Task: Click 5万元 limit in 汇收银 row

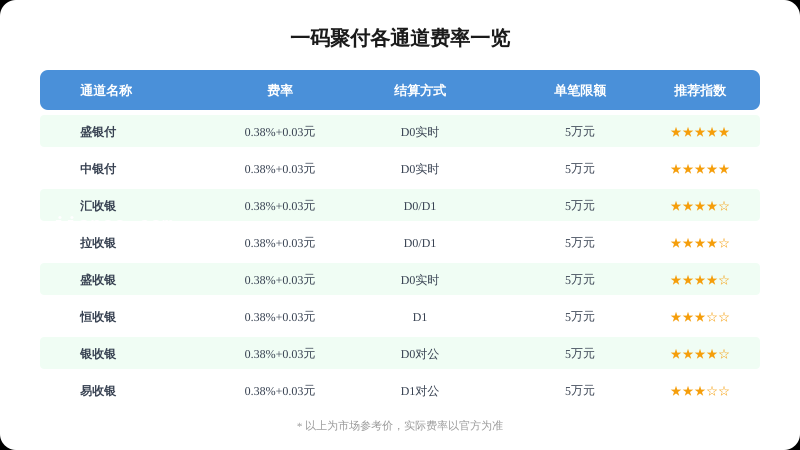Action: click(580, 206)
